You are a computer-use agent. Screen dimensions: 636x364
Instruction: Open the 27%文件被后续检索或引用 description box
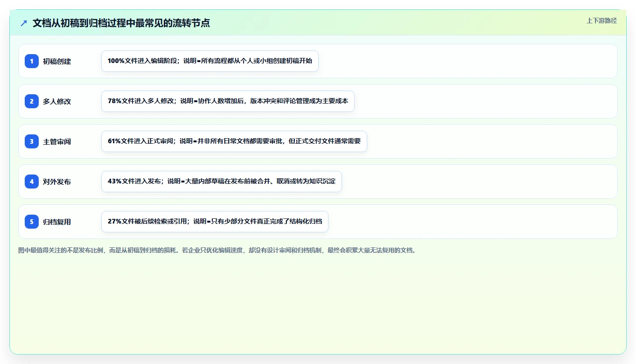(215, 222)
